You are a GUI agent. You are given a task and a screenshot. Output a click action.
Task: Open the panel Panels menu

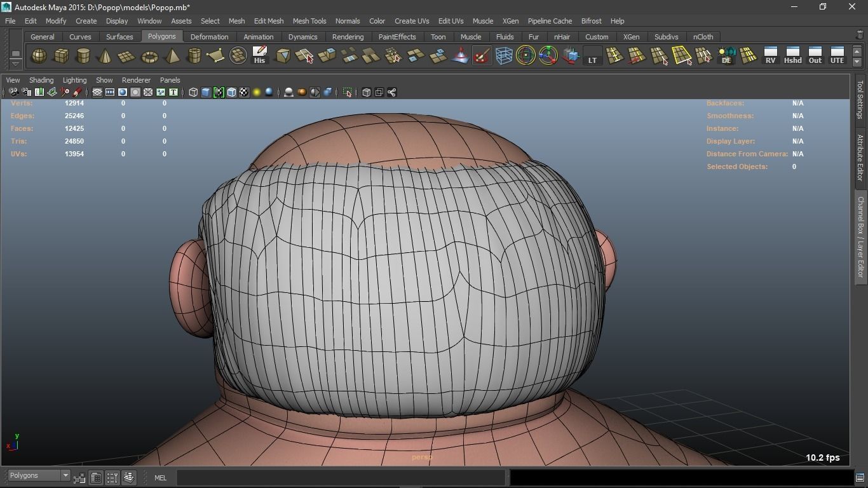(x=170, y=80)
